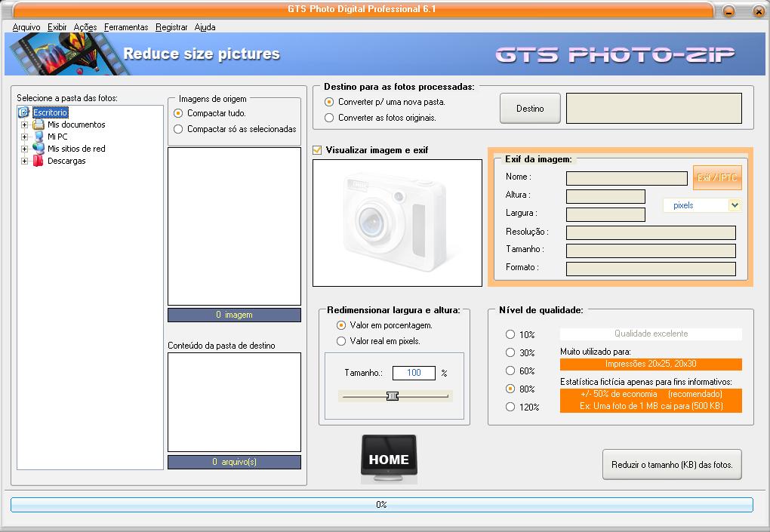Click the Exif / IPTC button
Viewport: 770px width, 532px height.
(717, 177)
